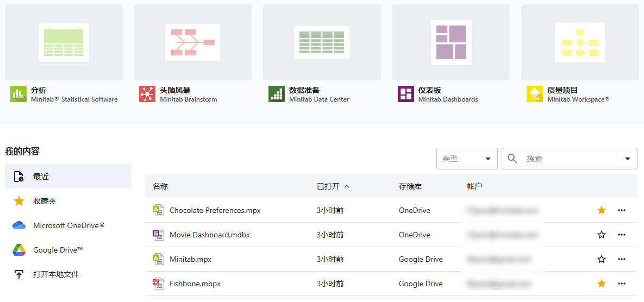Open more options for Fishbone.mbpx
Screen dimensions: 644x302
coord(622,284)
